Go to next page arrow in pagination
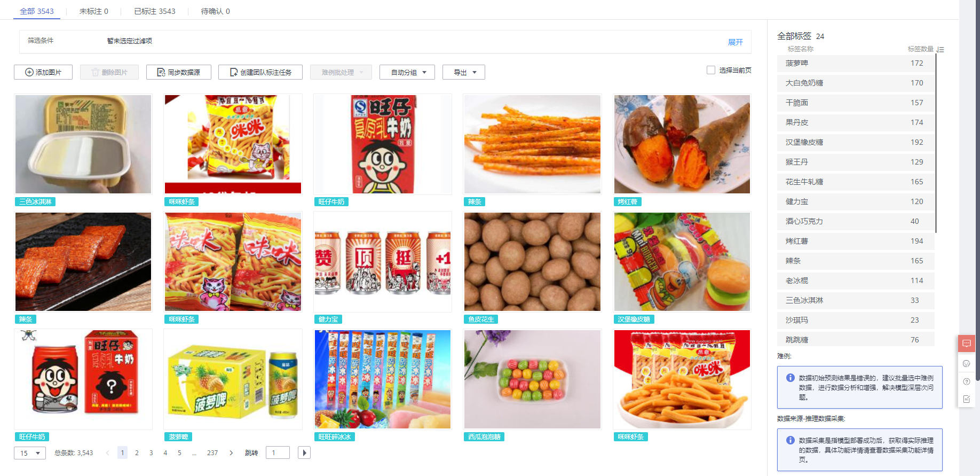Viewport: 980px width, 476px height. [x=231, y=452]
